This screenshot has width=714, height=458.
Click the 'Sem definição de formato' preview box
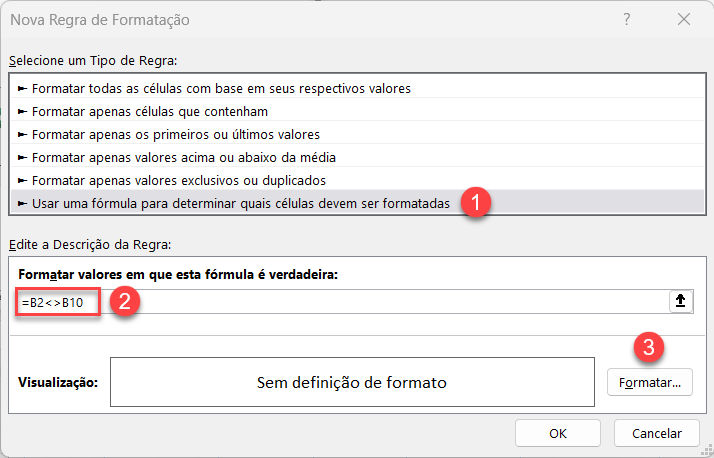click(x=352, y=382)
